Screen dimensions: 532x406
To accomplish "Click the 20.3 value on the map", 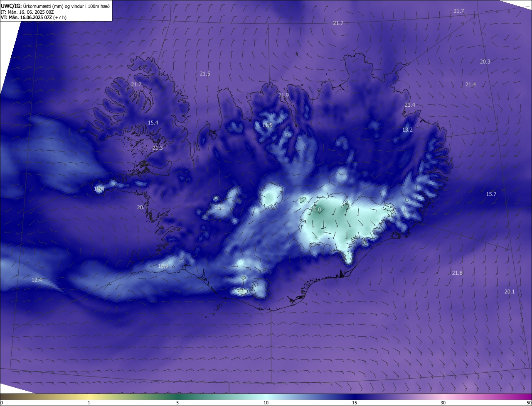I will (485, 61).
